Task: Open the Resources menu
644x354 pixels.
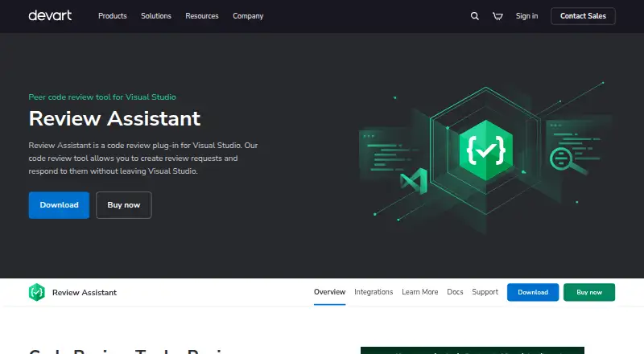Action: 202,16
